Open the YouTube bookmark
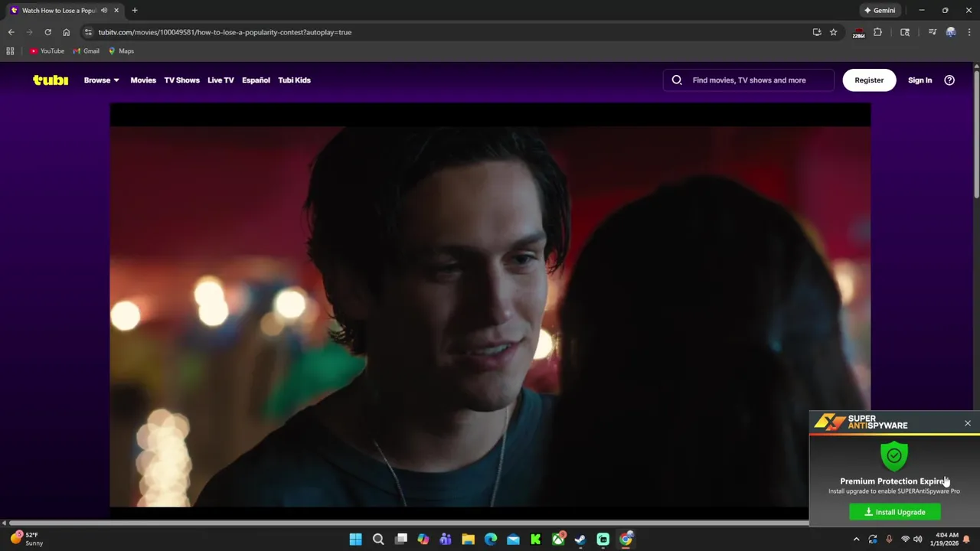The image size is (980, 551). pyautogui.click(x=47, y=51)
